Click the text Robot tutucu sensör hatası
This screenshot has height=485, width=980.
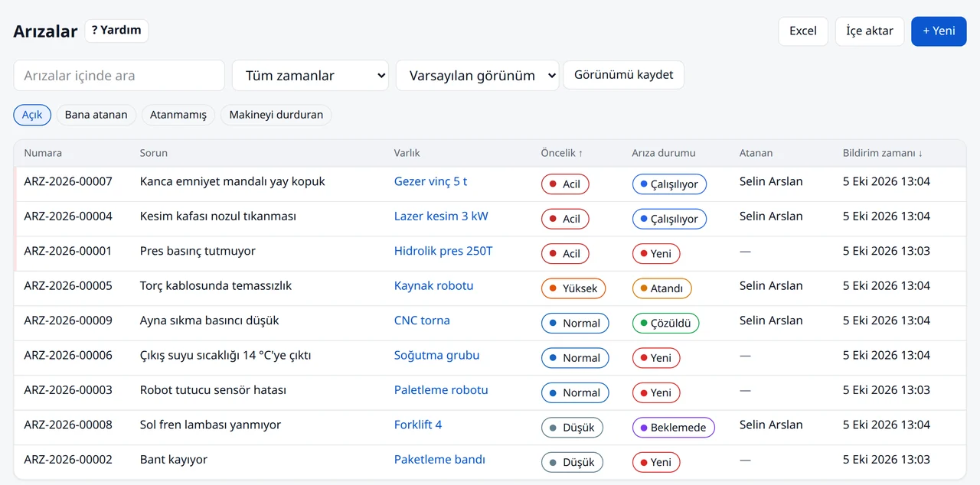pyautogui.click(x=213, y=390)
